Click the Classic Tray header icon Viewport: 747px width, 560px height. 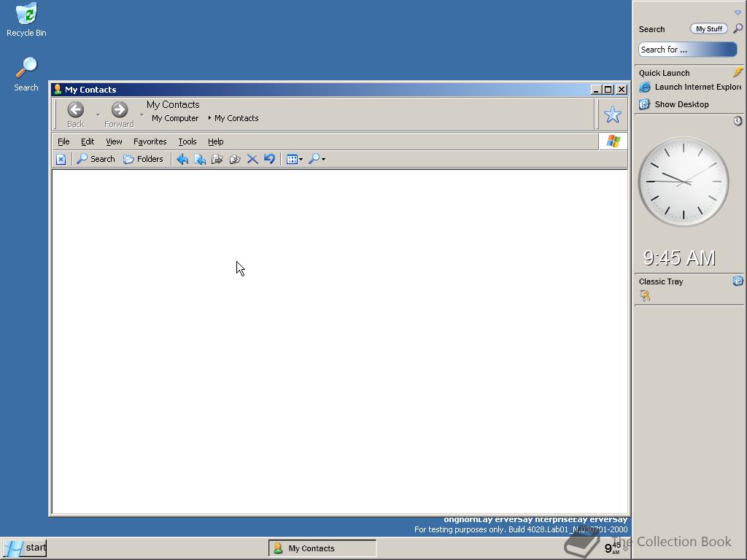click(738, 281)
